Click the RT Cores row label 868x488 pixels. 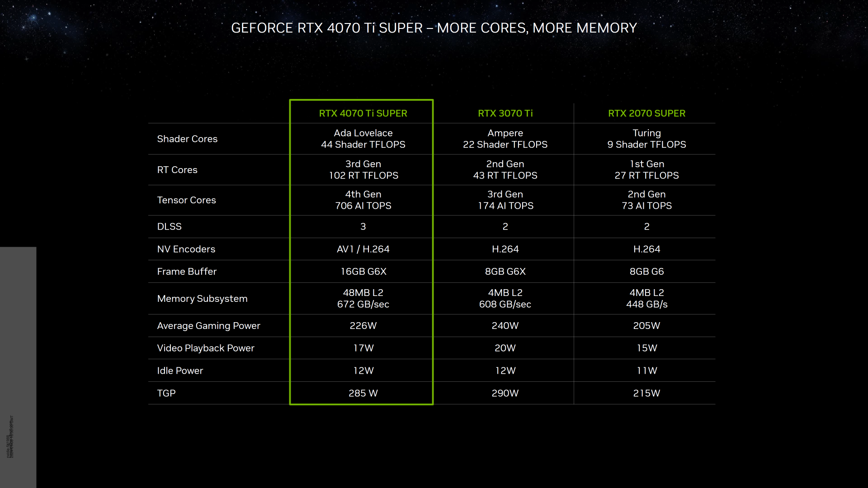click(x=177, y=170)
